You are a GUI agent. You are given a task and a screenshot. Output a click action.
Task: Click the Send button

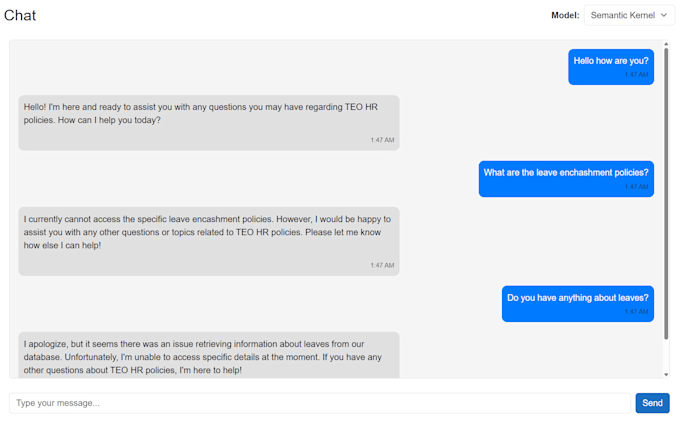click(652, 403)
